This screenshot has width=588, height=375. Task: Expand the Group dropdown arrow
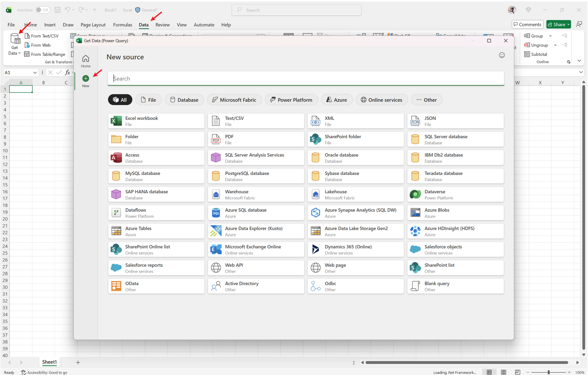(550, 36)
